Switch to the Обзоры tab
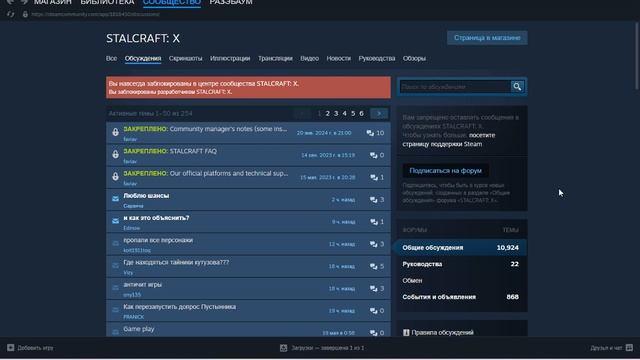Screen dimensions: 640x360 [x=414, y=58]
